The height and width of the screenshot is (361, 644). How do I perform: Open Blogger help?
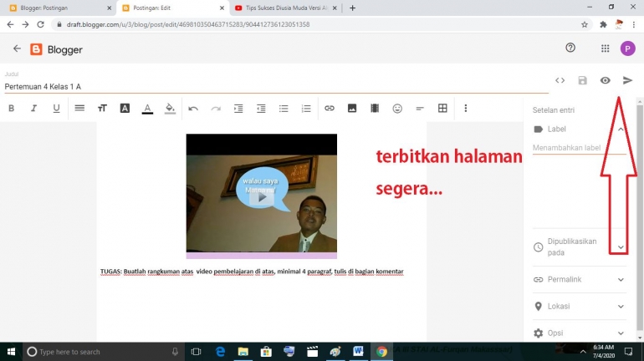click(570, 48)
